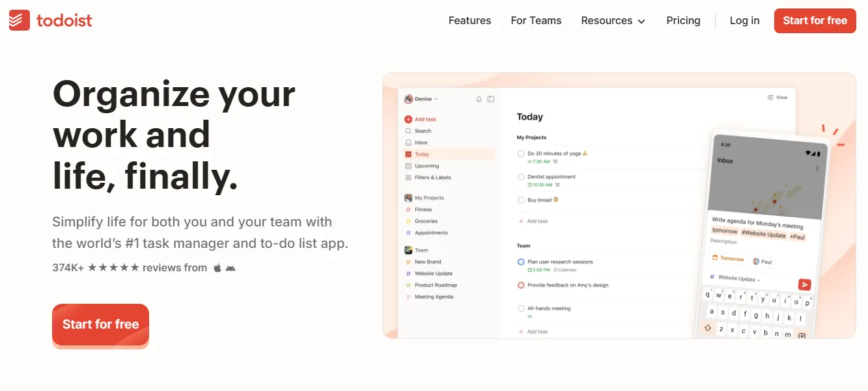Screen dimensions: 868x391
Task: Check off All-hands meeting task
Action: coord(521,308)
